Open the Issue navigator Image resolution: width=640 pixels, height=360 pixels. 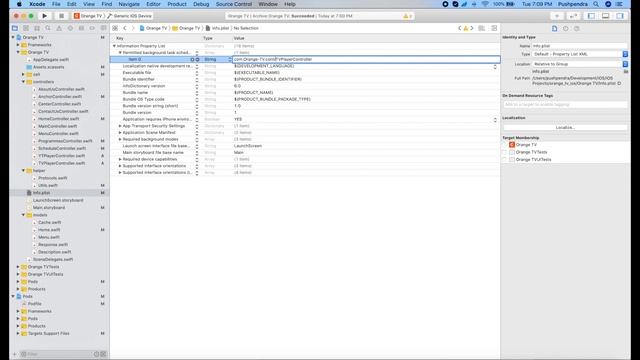point(59,28)
